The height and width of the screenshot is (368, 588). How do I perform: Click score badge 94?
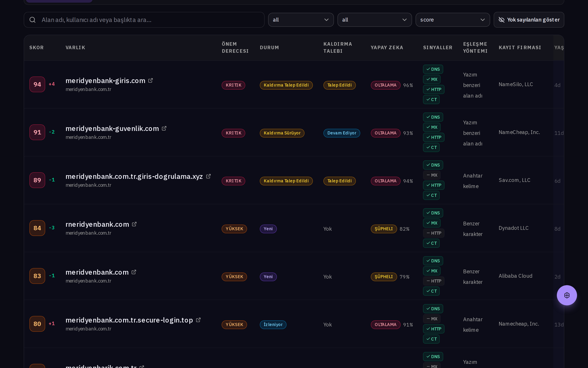(x=37, y=84)
